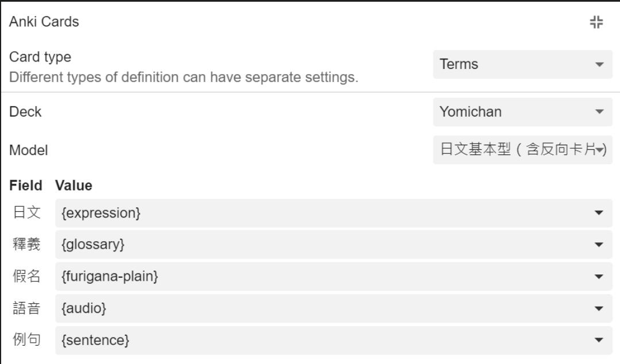620x364 pixels.
Task: Open the Deck dropdown showing Yomichan
Action: pyautogui.click(x=519, y=112)
